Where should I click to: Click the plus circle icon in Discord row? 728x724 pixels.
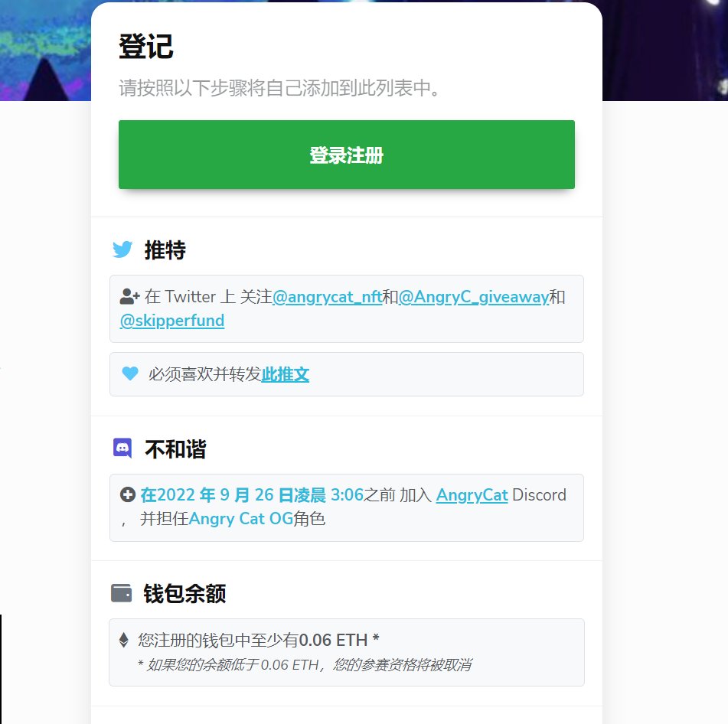coord(128,494)
